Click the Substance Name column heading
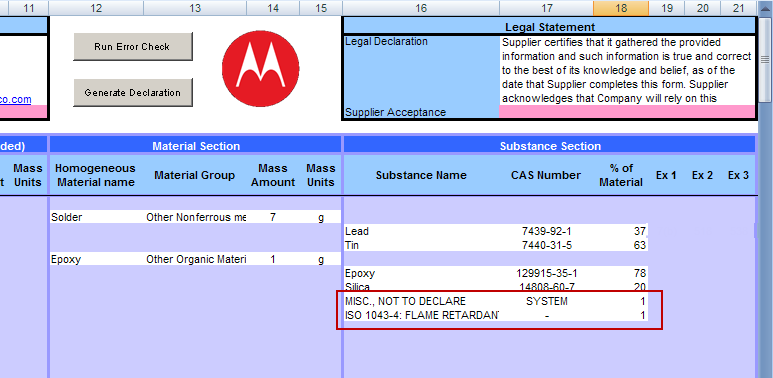773x378 pixels. (x=421, y=175)
